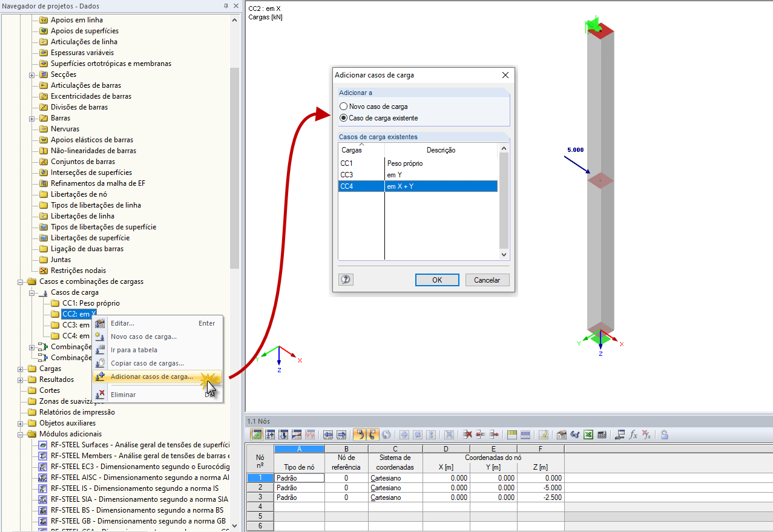Click the right blue arrow table navigation icon
Viewport: 773px width, 532px height.
[341, 435]
